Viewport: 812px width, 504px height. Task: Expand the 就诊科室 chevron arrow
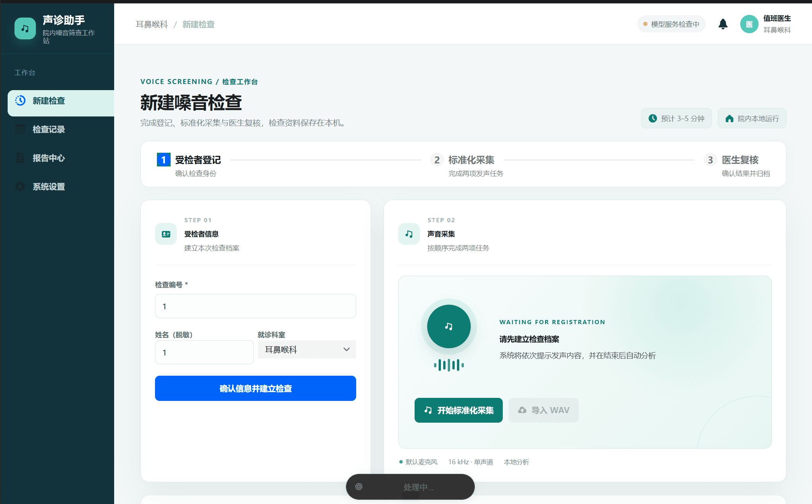(346, 349)
